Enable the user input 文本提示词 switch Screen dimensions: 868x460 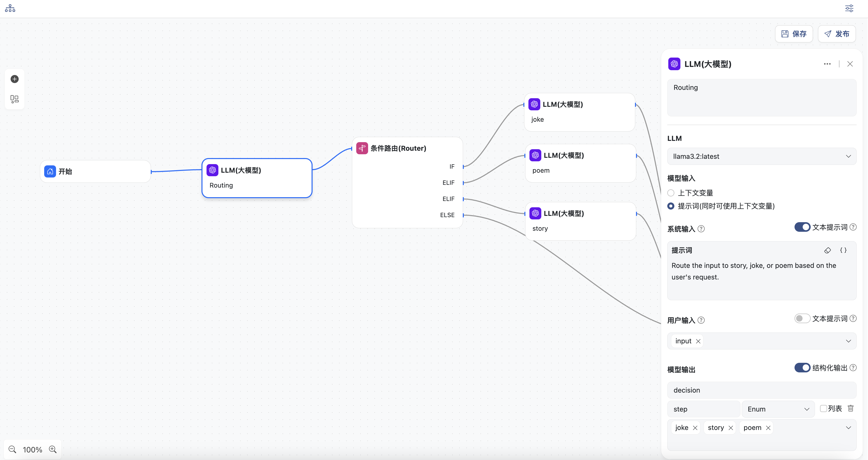click(x=802, y=318)
